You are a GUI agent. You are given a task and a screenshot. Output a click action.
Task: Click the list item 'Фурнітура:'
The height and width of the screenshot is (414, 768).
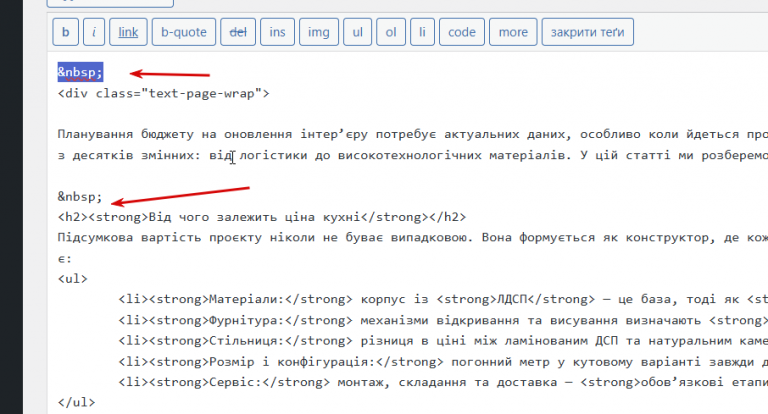pos(443,320)
